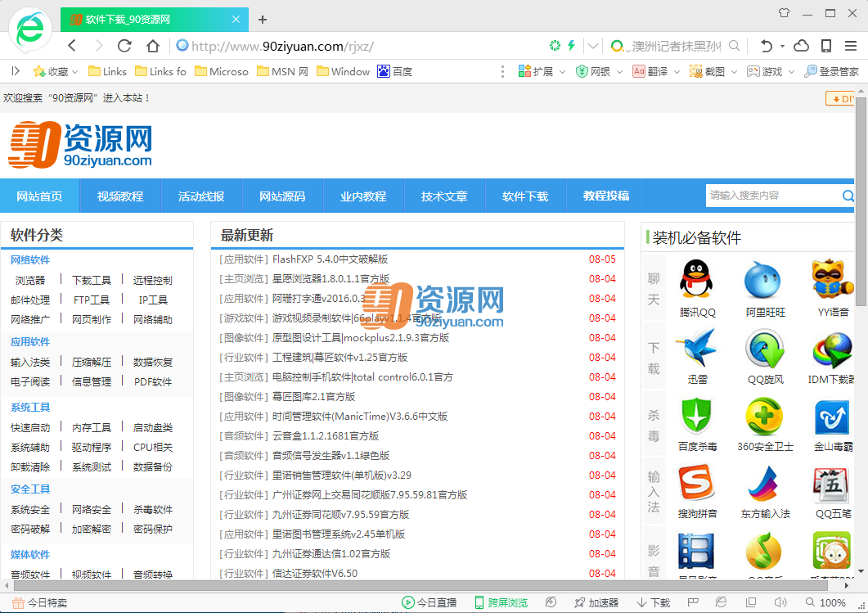Open 今日特卖 in the status bar
Image resolution: width=868 pixels, height=613 pixels.
(x=39, y=602)
